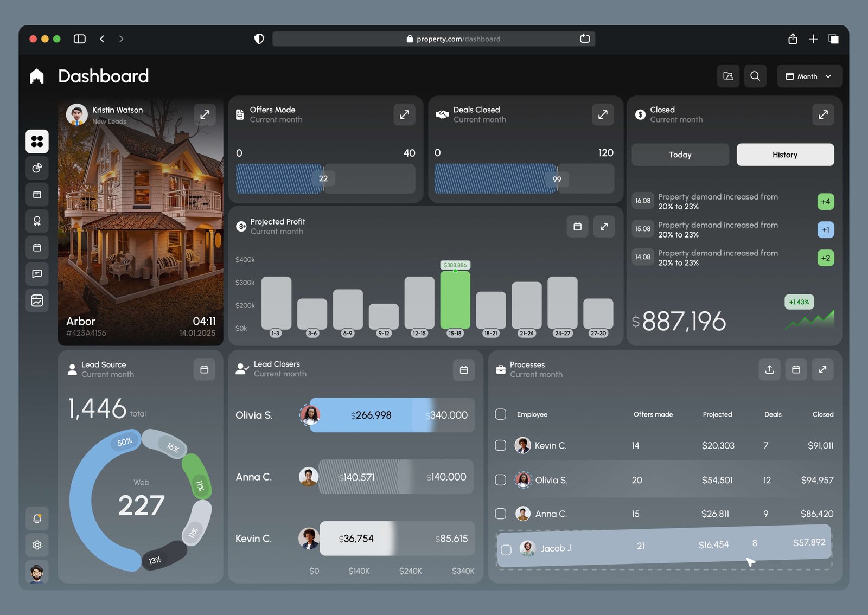868x615 pixels.
Task: Reload page using address bar refresh icon
Action: (585, 39)
